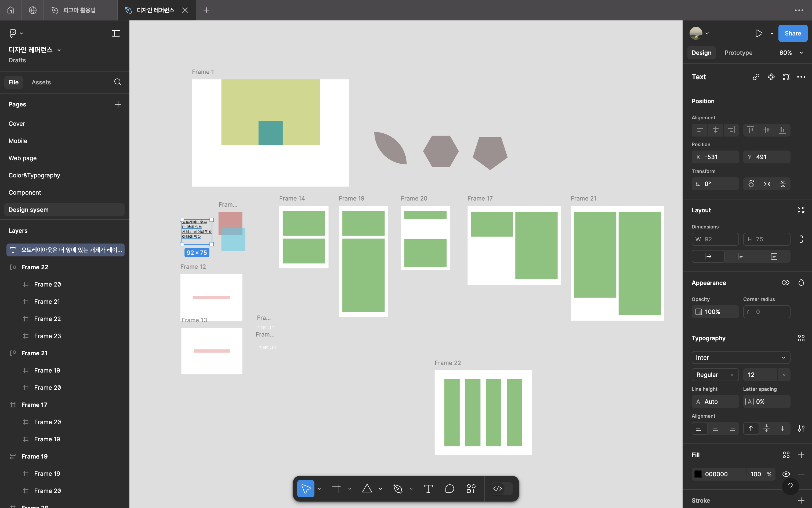The width and height of the screenshot is (812, 508).
Task: Set vertical text align to top
Action: point(751,428)
